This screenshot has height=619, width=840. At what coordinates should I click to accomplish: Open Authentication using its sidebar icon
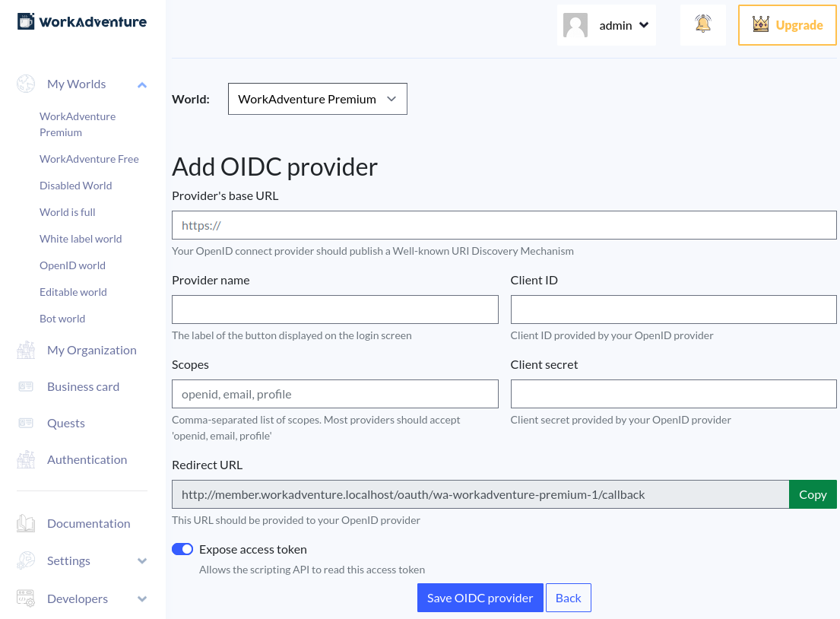pos(25,459)
